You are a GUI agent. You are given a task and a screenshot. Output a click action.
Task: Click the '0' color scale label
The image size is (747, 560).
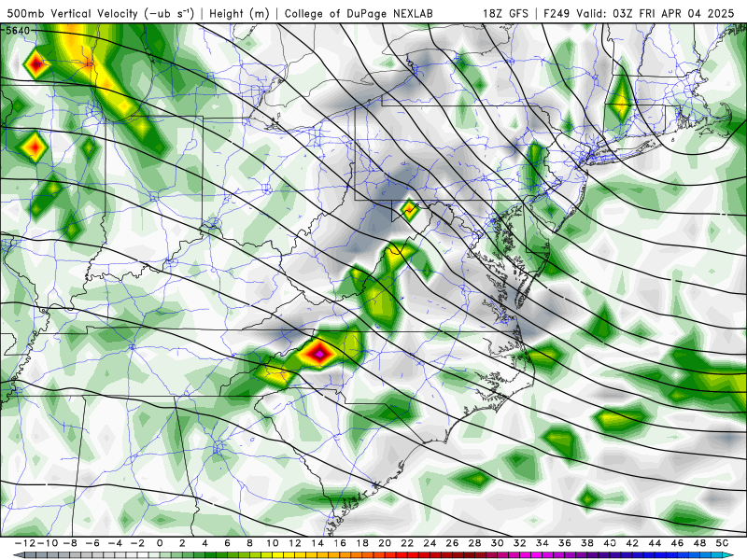[160, 543]
